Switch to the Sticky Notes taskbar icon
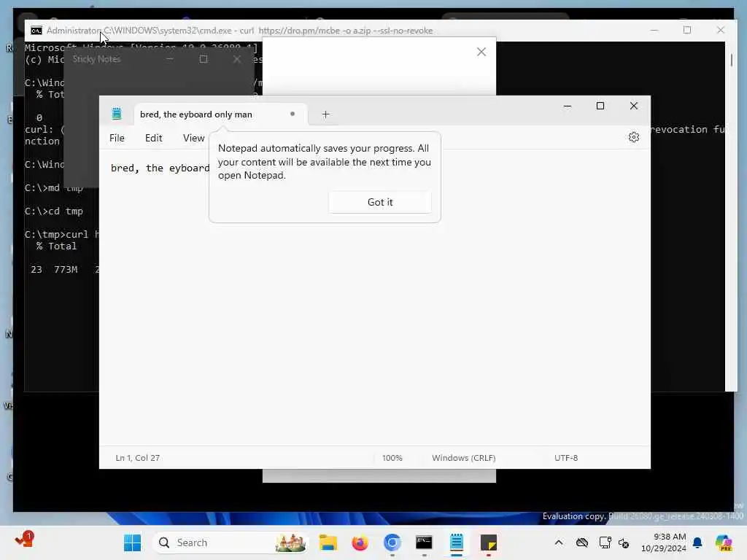 click(x=488, y=542)
